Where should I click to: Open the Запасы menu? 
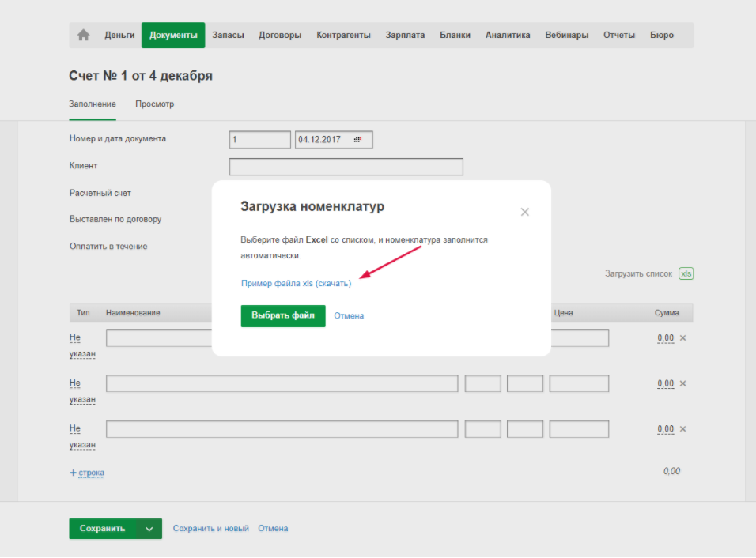(228, 36)
